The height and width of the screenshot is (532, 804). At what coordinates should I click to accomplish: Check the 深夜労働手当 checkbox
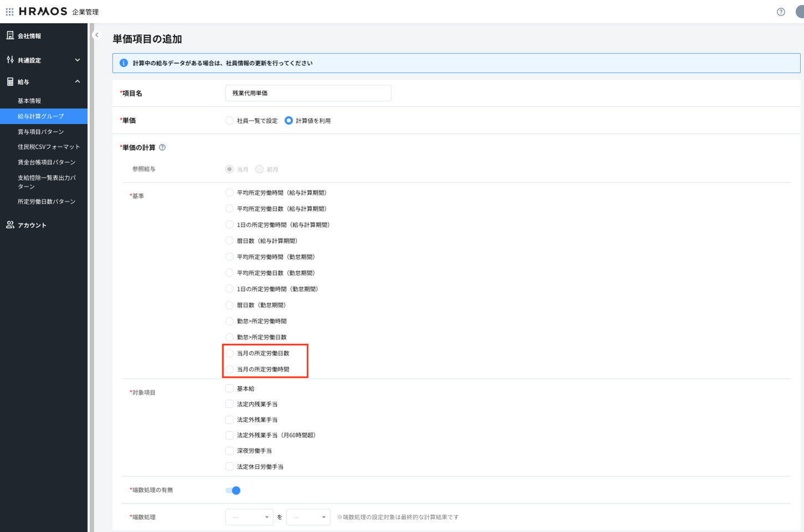pos(230,451)
